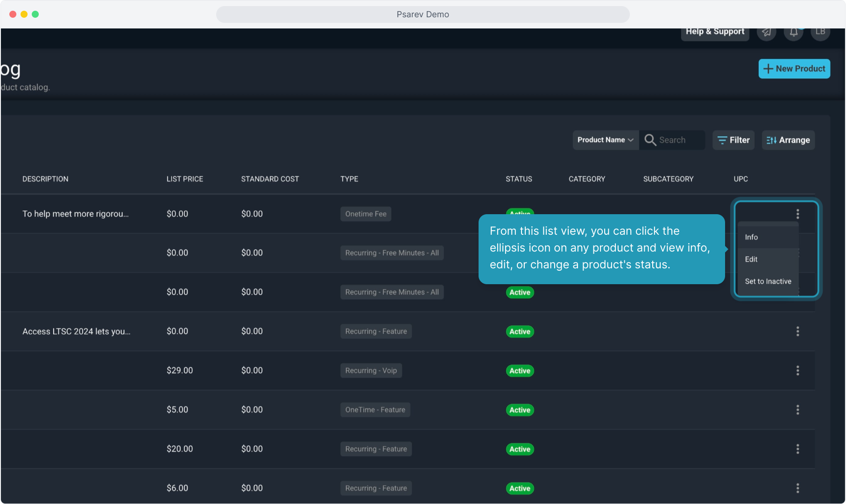The height and width of the screenshot is (504, 846).
Task: Expand the Product Name search dropdown
Action: [x=605, y=140]
